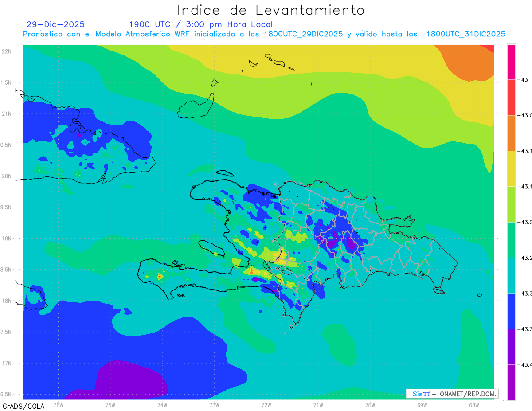This screenshot has width=532, height=411.
Task: Click the "-43" color bar value
Action: 523,80
